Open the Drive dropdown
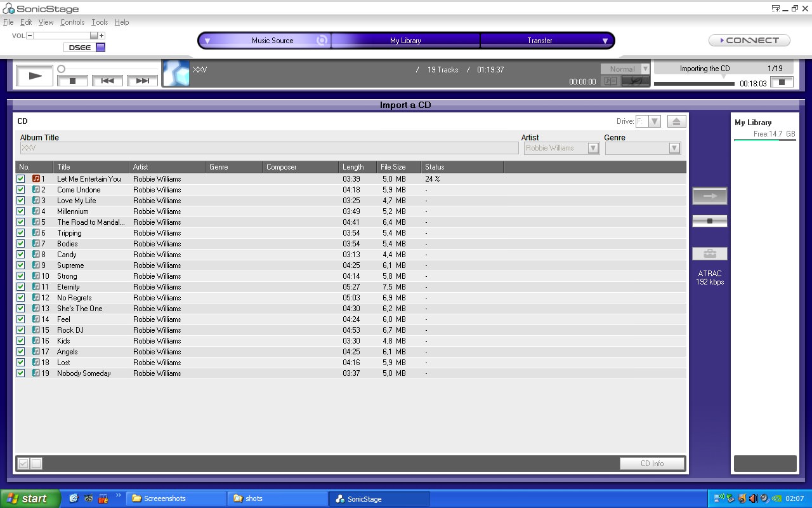The width and height of the screenshot is (812, 508). pos(655,121)
